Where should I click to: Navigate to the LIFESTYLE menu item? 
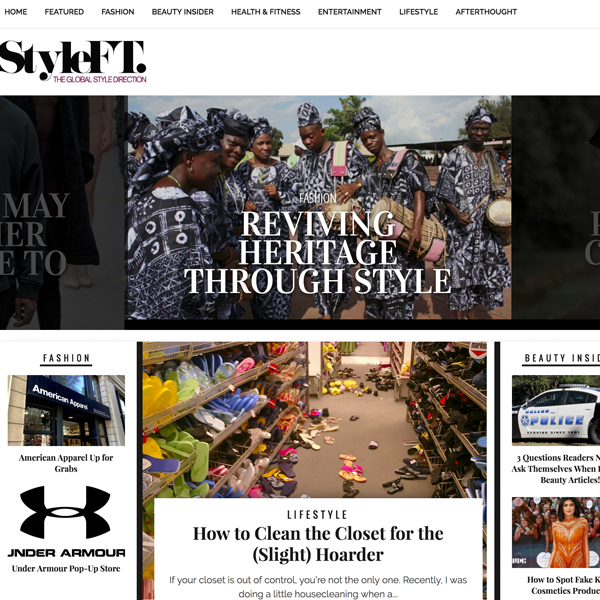[419, 12]
